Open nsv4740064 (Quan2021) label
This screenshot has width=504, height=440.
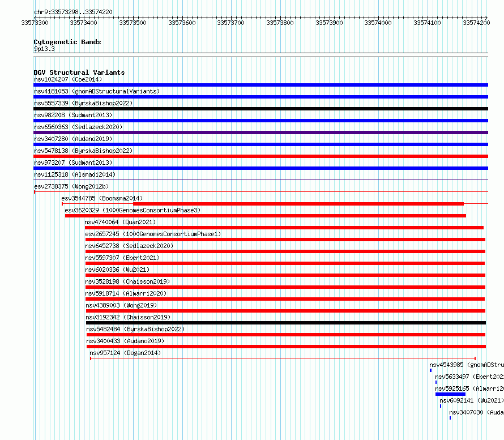120,222
